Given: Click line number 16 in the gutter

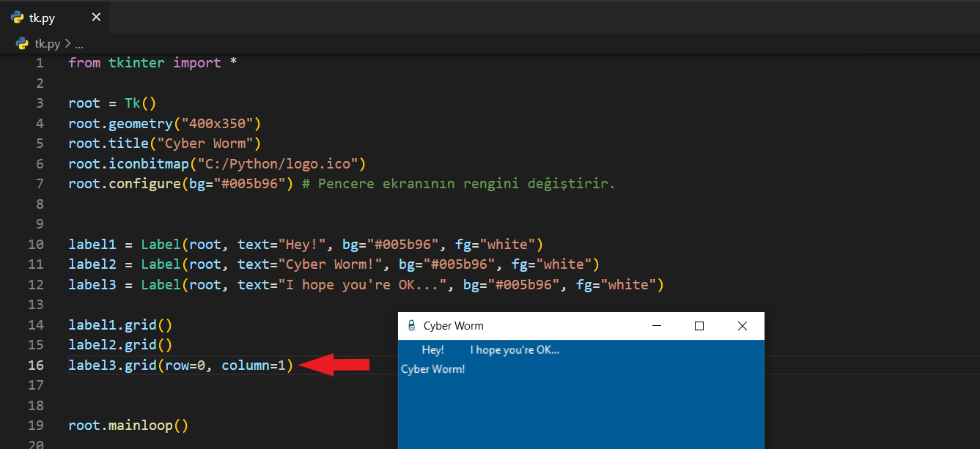Looking at the screenshot, I should point(36,365).
